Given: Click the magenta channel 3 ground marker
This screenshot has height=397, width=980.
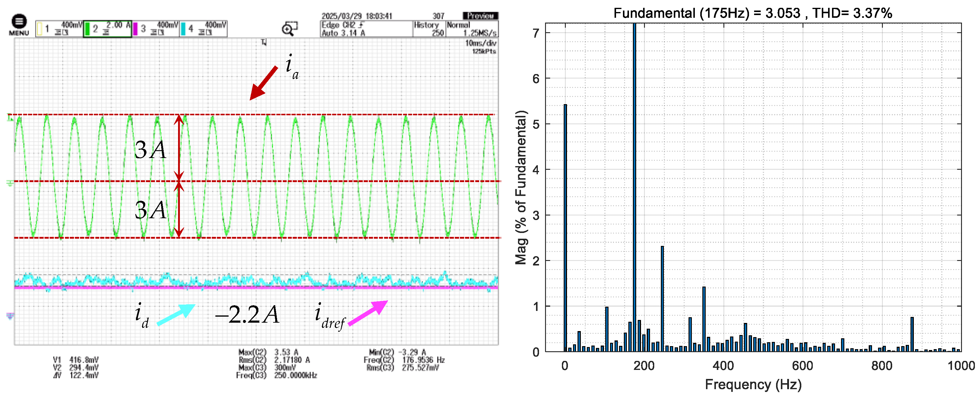Looking at the screenshot, I should click(10, 315).
